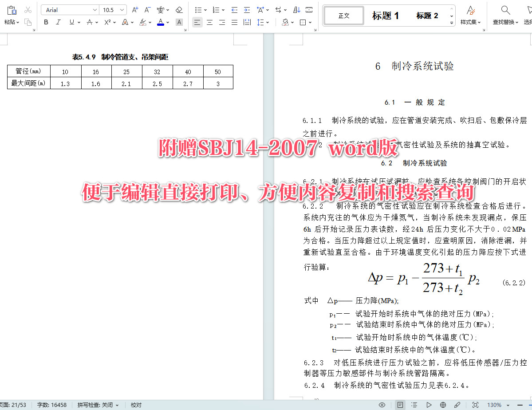532x410 pixels.
Task: Click the sort paragraphs icon
Action: coord(296,9)
